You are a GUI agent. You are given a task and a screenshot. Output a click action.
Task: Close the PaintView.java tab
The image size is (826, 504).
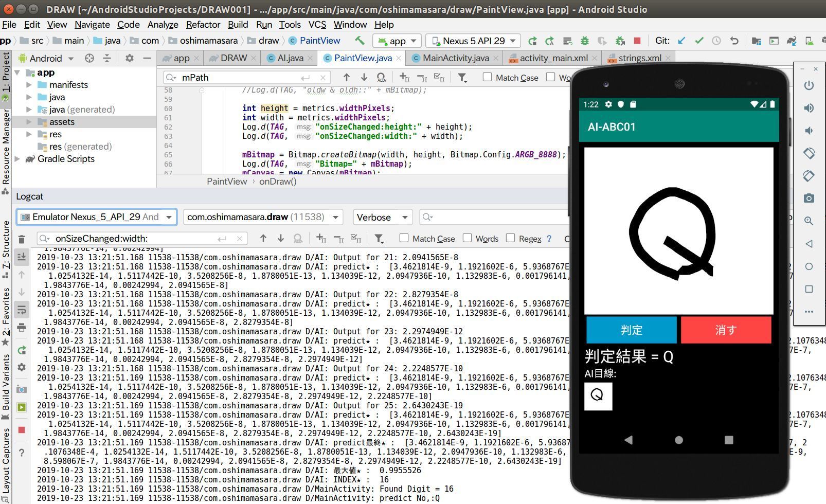(x=398, y=59)
